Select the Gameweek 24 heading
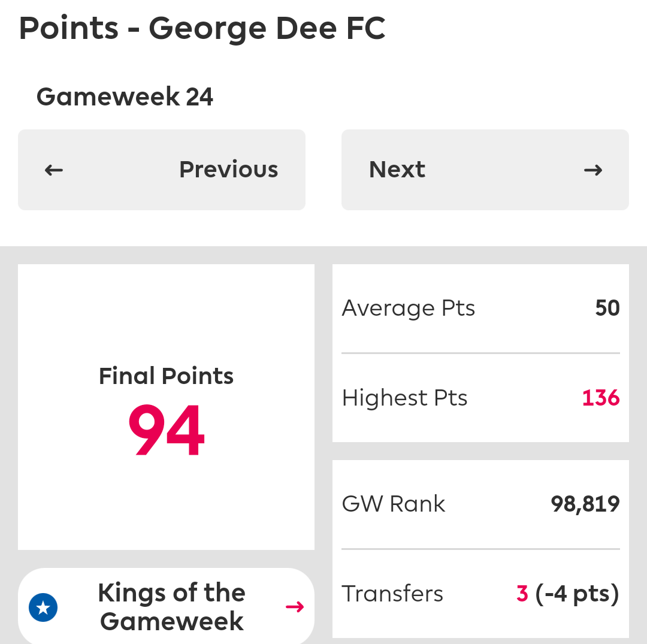This screenshot has height=644, width=647. click(x=125, y=97)
